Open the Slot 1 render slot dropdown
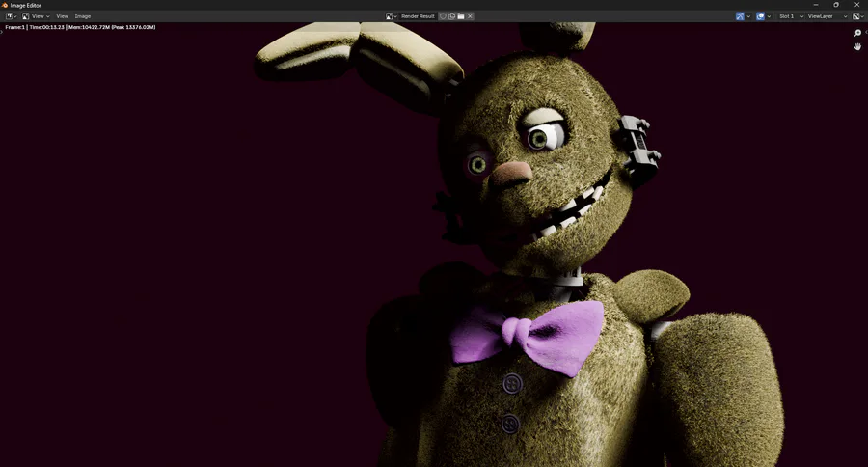 coord(791,16)
